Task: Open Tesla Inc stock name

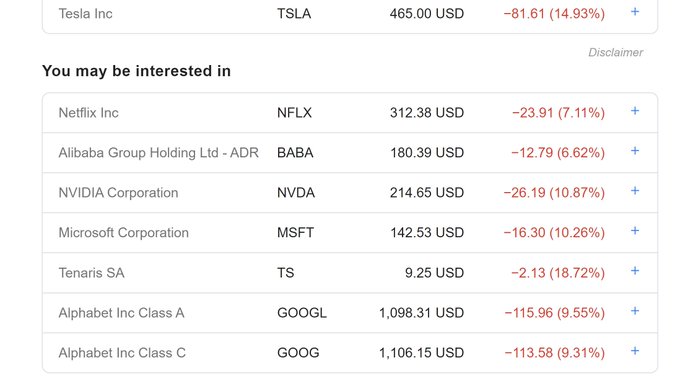Action: tap(85, 13)
